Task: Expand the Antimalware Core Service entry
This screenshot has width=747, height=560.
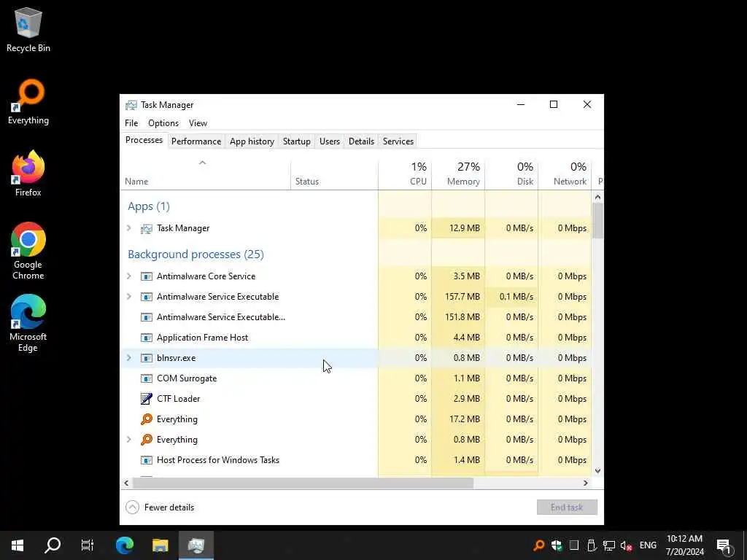Action: click(128, 276)
